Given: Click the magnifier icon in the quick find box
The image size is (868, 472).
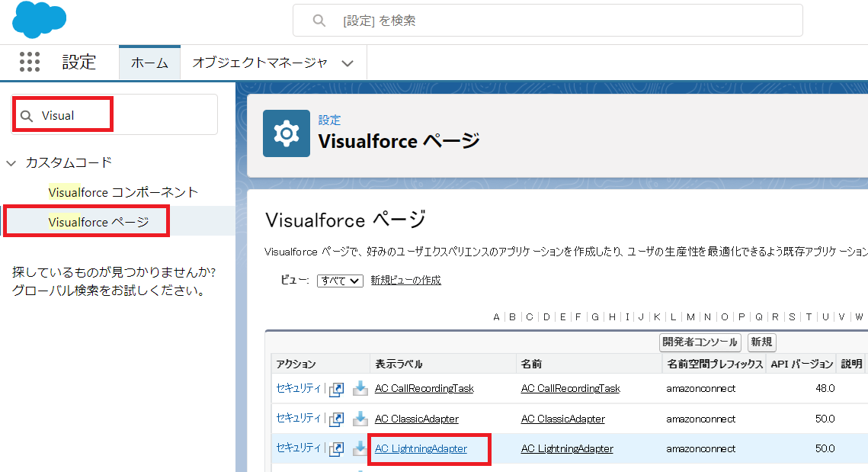Looking at the screenshot, I should [x=27, y=116].
